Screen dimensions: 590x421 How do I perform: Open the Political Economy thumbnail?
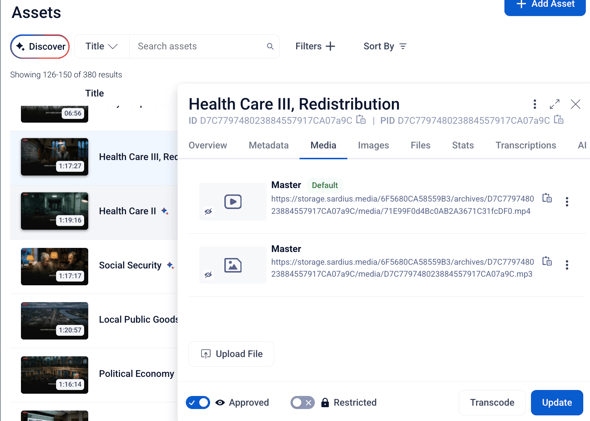coord(55,375)
